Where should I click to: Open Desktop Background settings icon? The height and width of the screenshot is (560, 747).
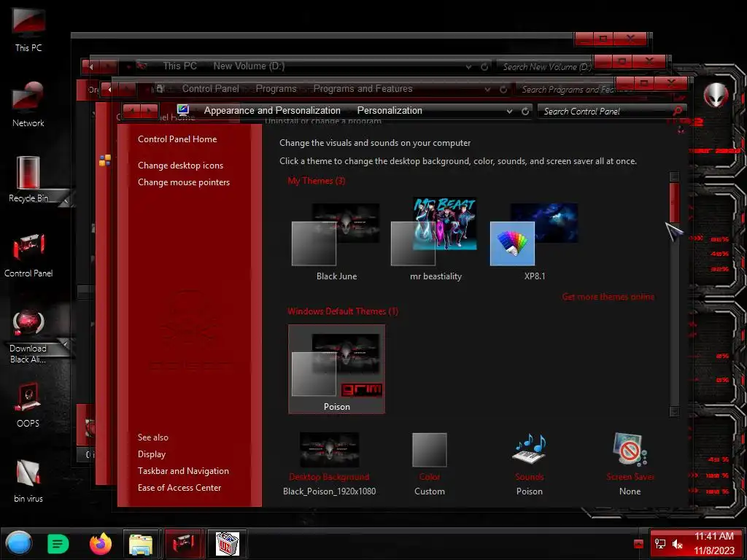[329, 450]
